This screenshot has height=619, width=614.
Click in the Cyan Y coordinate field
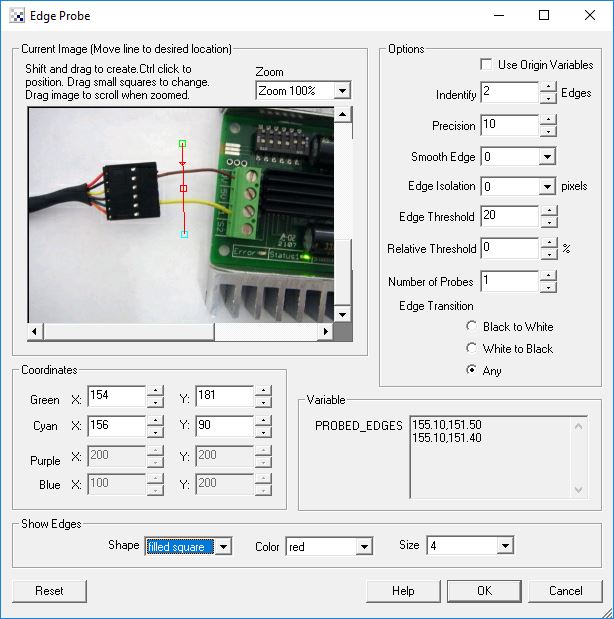(222, 426)
